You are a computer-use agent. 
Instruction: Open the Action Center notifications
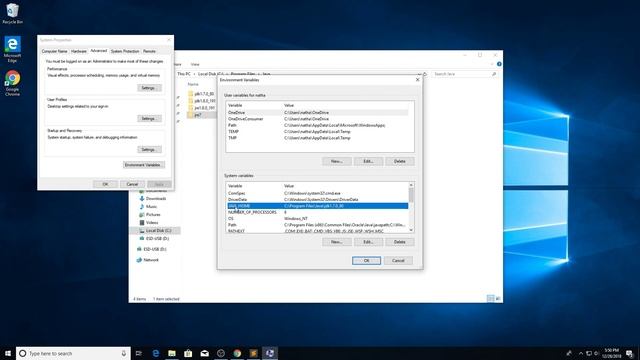tap(630, 353)
